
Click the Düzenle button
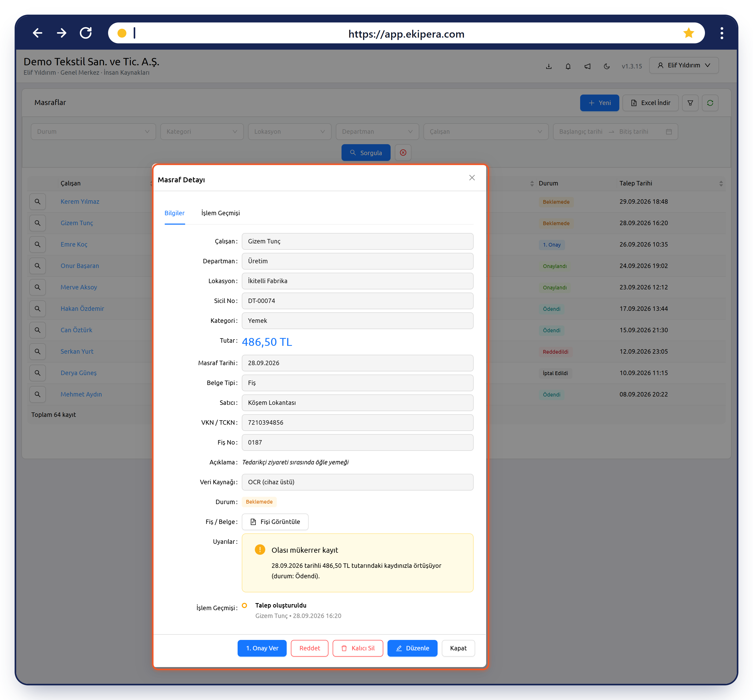[x=412, y=648]
